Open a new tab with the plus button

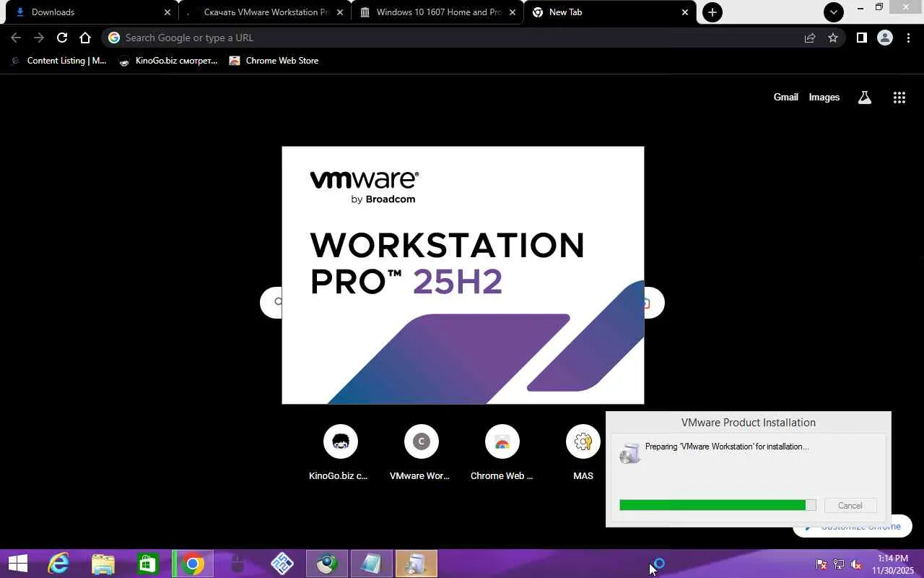tap(712, 12)
